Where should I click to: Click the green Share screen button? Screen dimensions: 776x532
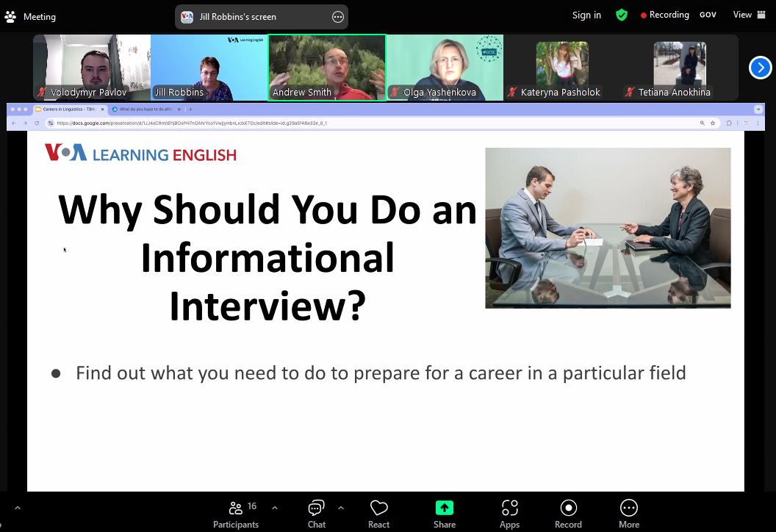point(444,514)
